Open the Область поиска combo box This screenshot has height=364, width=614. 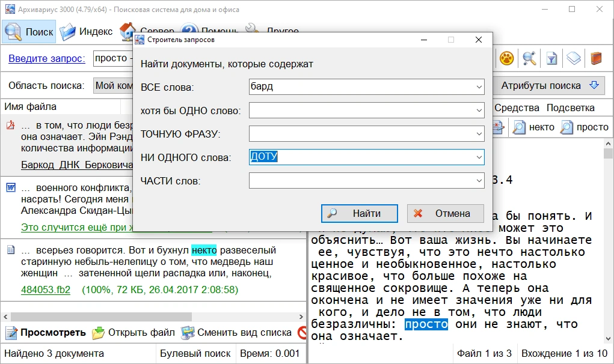pyautogui.click(x=114, y=85)
